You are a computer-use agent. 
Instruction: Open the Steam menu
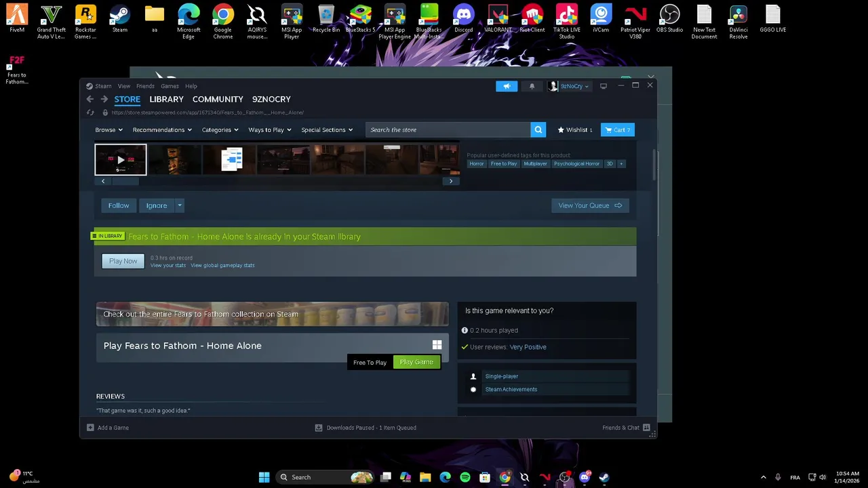pyautogui.click(x=103, y=86)
